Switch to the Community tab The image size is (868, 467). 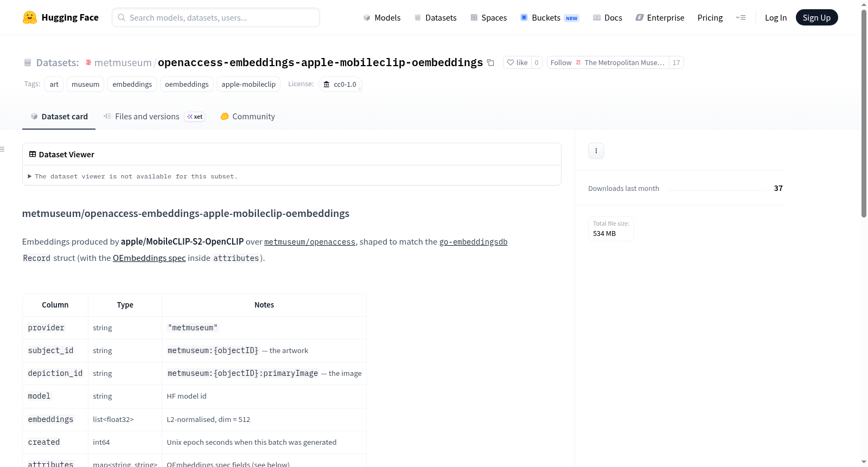coord(247,117)
